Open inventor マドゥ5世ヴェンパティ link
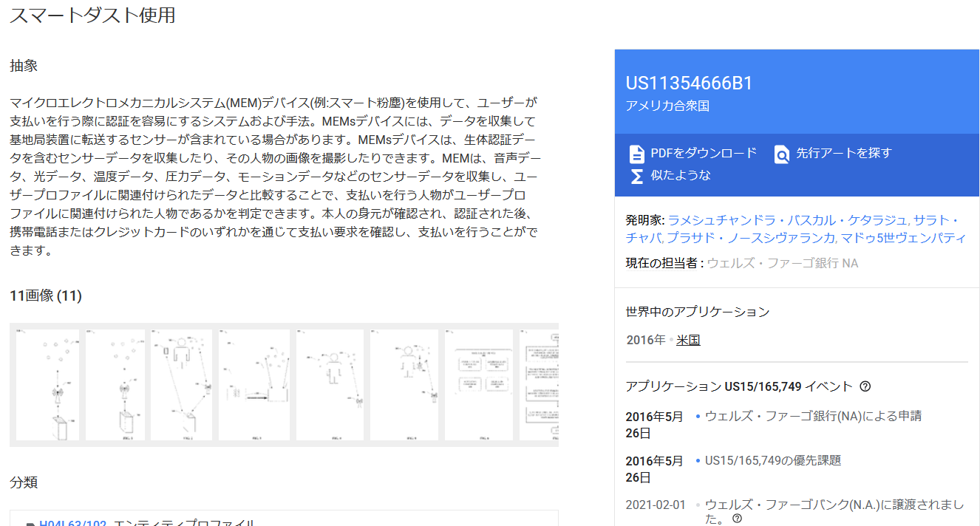This screenshot has width=980, height=526. tap(903, 238)
